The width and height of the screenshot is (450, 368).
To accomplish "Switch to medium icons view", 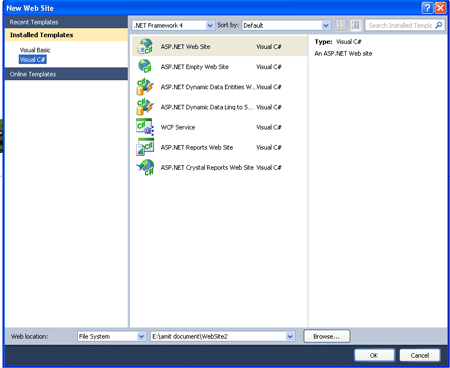I will pos(356,25).
